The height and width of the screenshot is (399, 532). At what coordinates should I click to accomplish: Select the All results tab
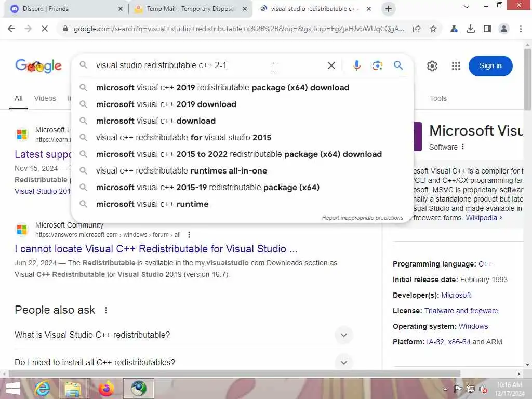19,98
